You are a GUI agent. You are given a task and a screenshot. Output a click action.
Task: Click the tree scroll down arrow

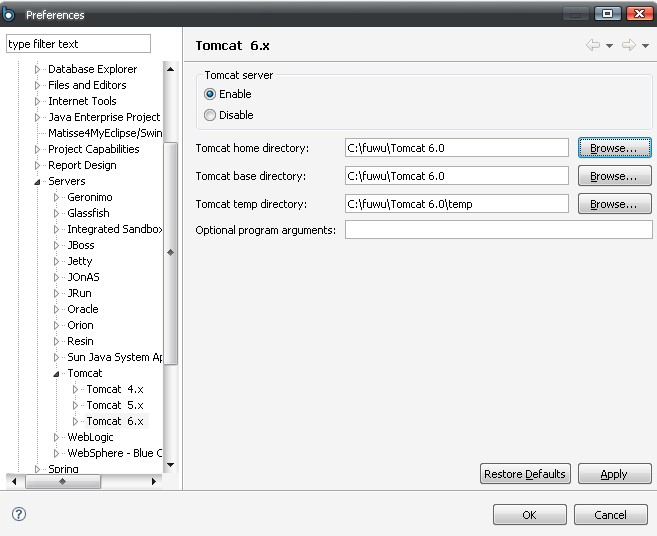tap(170, 465)
